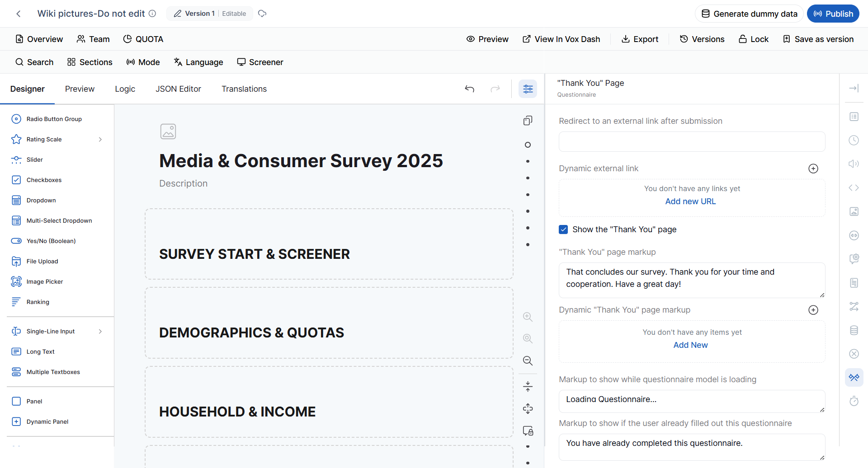
Task: Switch to the Preview tab in editor
Action: point(80,89)
